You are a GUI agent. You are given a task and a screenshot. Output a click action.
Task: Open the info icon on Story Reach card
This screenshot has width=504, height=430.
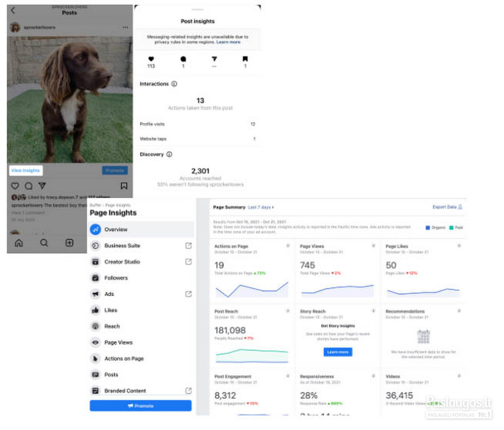[x=374, y=311]
